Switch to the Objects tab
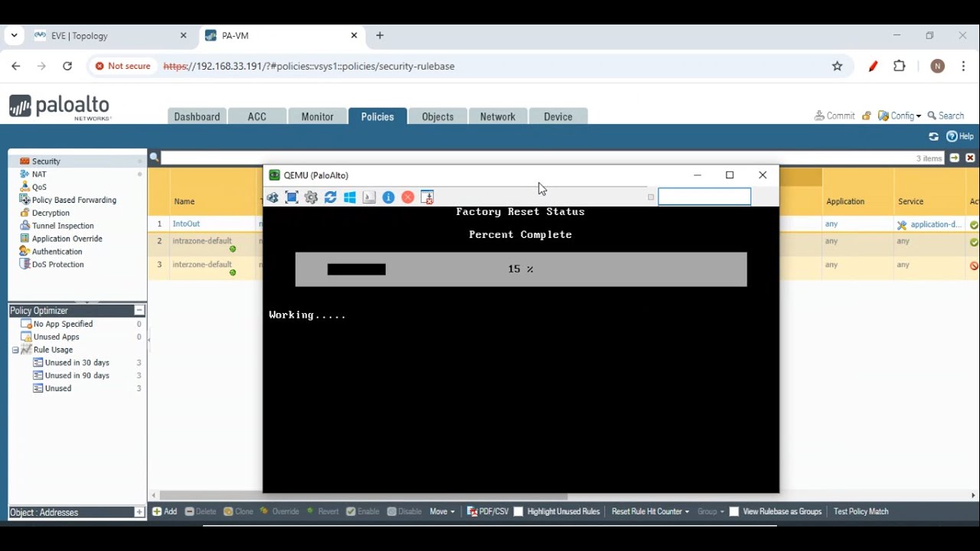980x551 pixels. pos(438,116)
